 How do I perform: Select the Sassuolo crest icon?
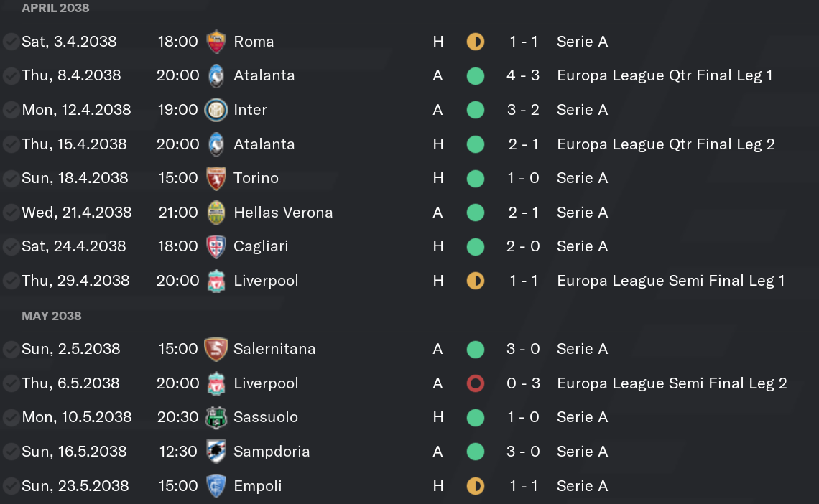[x=216, y=417]
